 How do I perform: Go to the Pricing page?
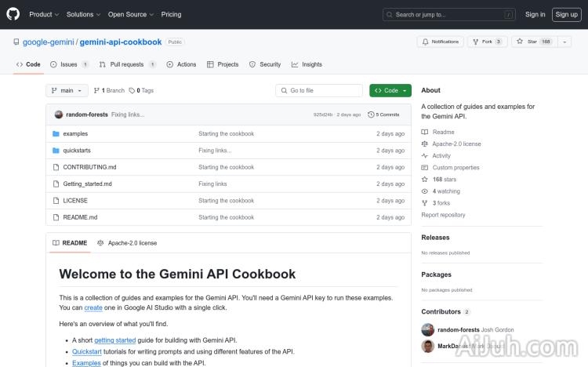[171, 14]
